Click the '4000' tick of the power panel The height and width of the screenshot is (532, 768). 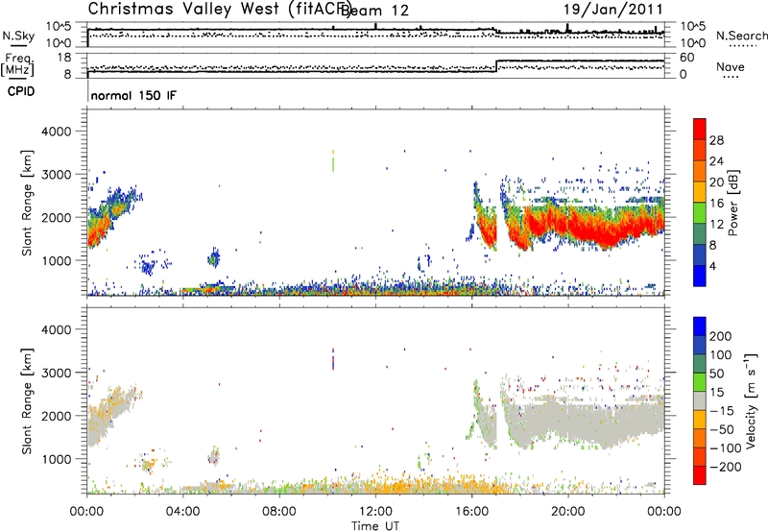57,132
